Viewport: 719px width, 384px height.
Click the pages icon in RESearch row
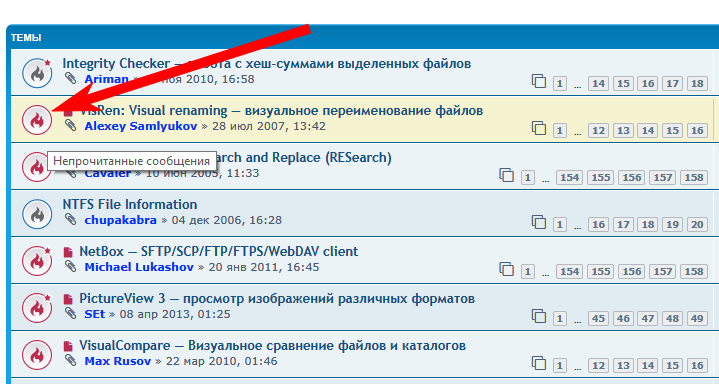coord(507,175)
